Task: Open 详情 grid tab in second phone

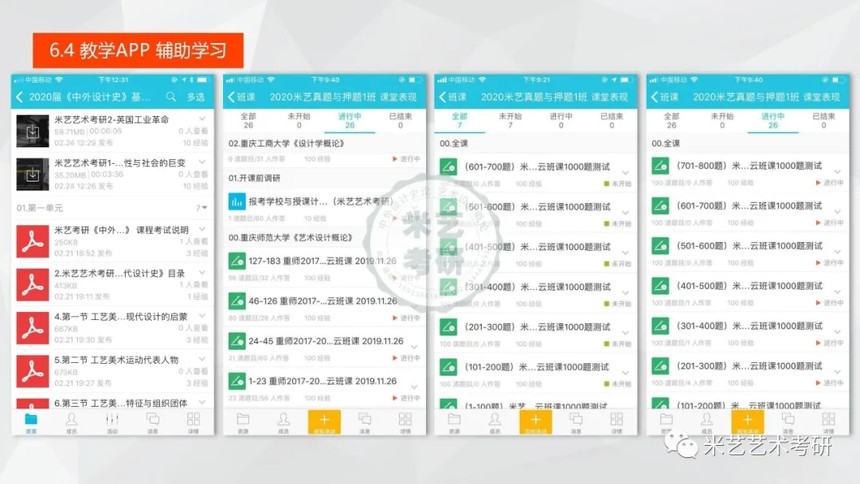Action: pyautogui.click(x=405, y=423)
